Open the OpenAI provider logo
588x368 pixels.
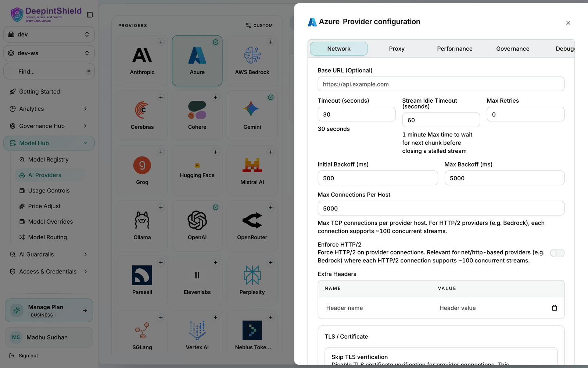tap(197, 220)
